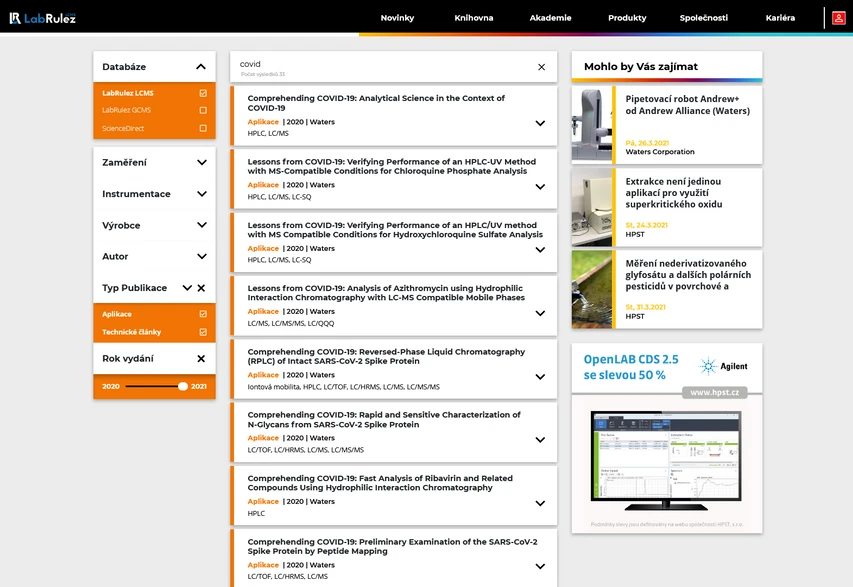Image resolution: width=853 pixels, height=587 pixels.
Task: Open the Produkty menu
Action: (x=627, y=18)
